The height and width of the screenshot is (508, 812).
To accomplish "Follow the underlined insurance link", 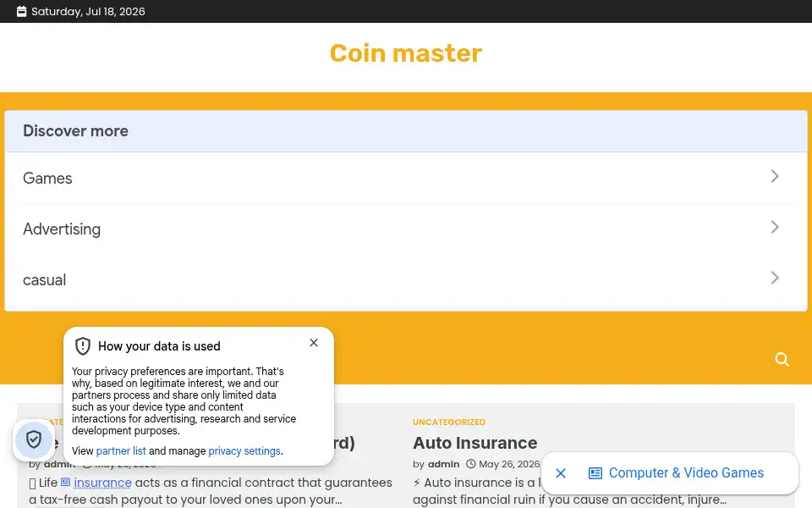I will pyautogui.click(x=102, y=483).
